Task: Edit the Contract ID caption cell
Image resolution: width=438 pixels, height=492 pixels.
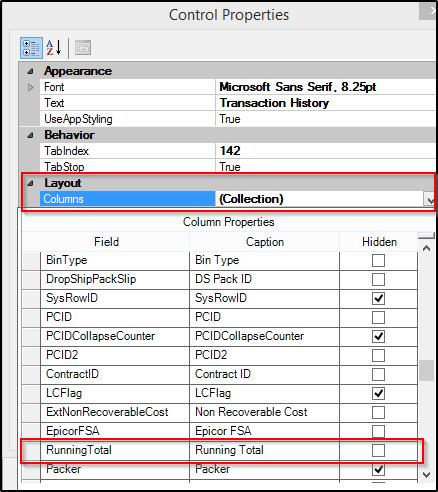Action: 265,374
